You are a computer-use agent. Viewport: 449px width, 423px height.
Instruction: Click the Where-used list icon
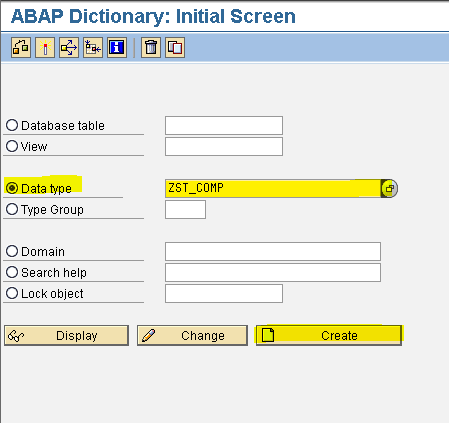point(69,48)
